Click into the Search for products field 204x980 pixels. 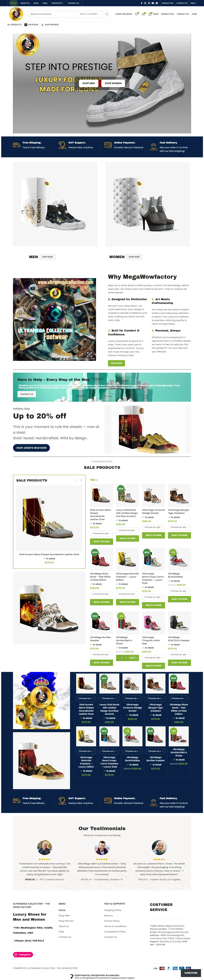[x=53, y=14]
